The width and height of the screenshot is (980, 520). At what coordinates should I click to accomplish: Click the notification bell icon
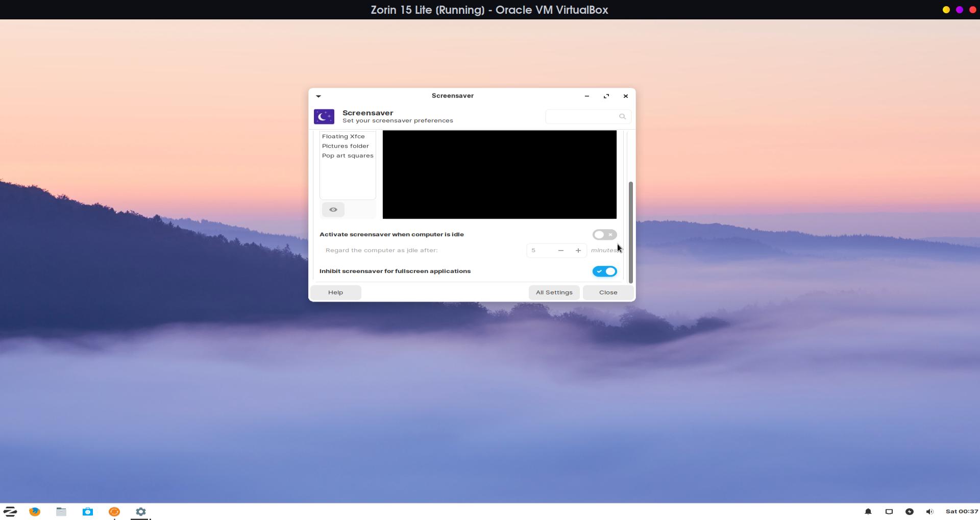coord(868,511)
